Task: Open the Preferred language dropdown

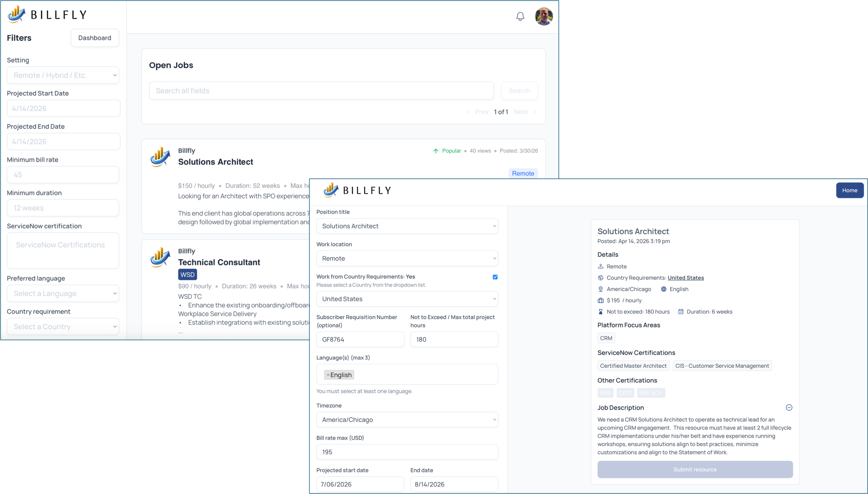Action: point(63,293)
